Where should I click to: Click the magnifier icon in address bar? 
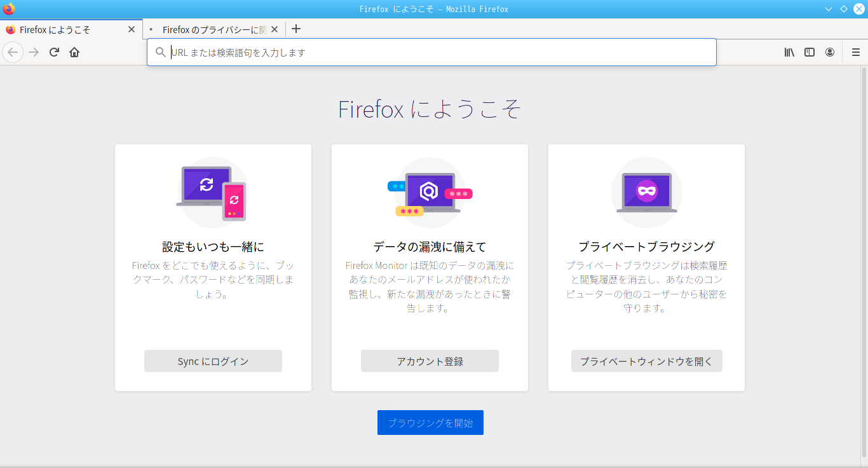point(161,52)
